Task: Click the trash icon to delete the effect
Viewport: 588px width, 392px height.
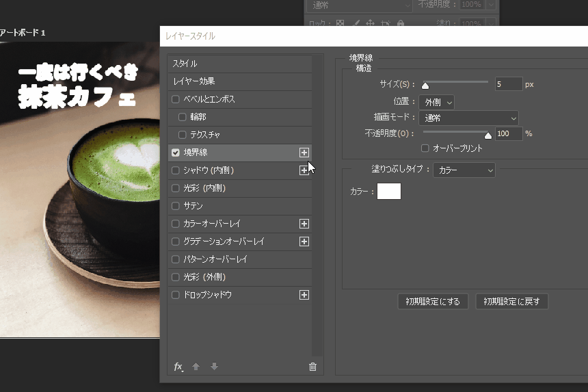Action: (312, 367)
